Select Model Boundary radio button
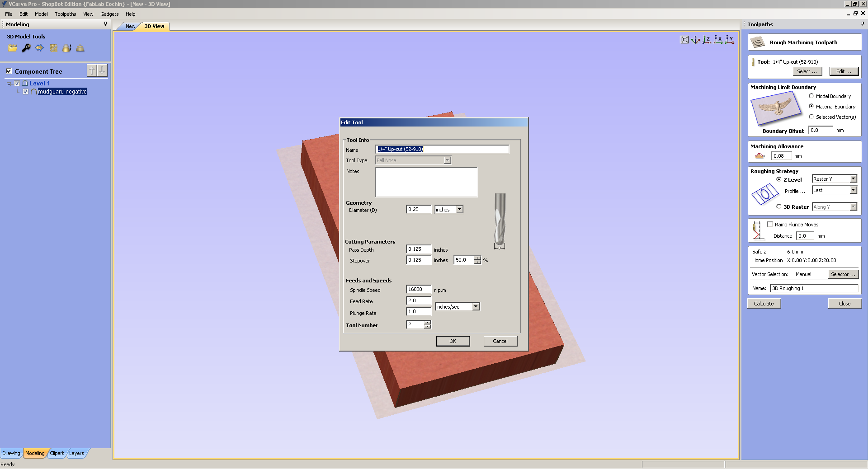This screenshot has width=868, height=469. pyautogui.click(x=811, y=96)
